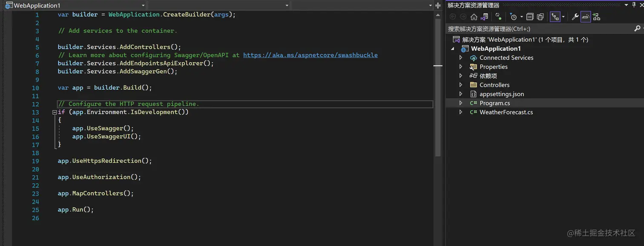Select WeatherForecast.cs in Solution Explorer
Image resolution: width=644 pixels, height=246 pixels.
[x=506, y=112]
